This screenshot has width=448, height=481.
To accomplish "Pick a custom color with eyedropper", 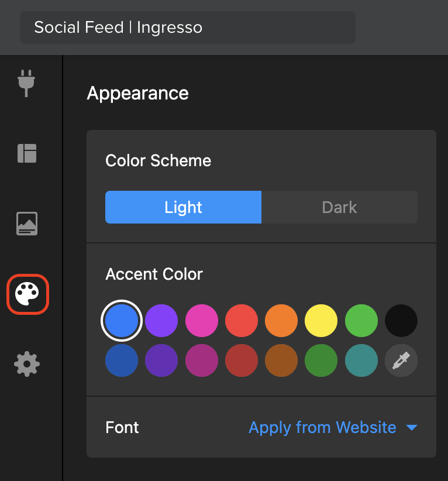I will pyautogui.click(x=401, y=360).
